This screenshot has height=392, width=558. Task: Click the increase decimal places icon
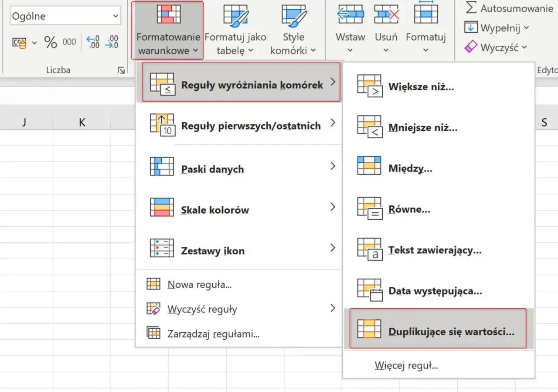92,41
